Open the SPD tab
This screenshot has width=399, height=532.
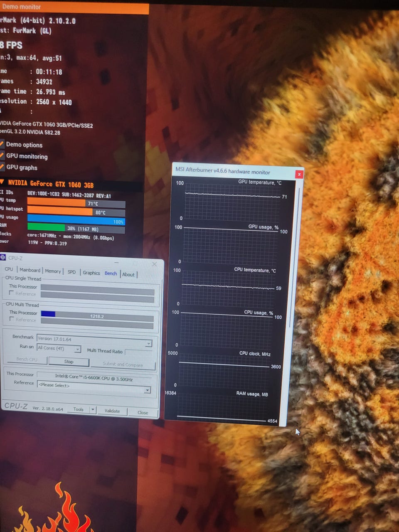tap(71, 272)
